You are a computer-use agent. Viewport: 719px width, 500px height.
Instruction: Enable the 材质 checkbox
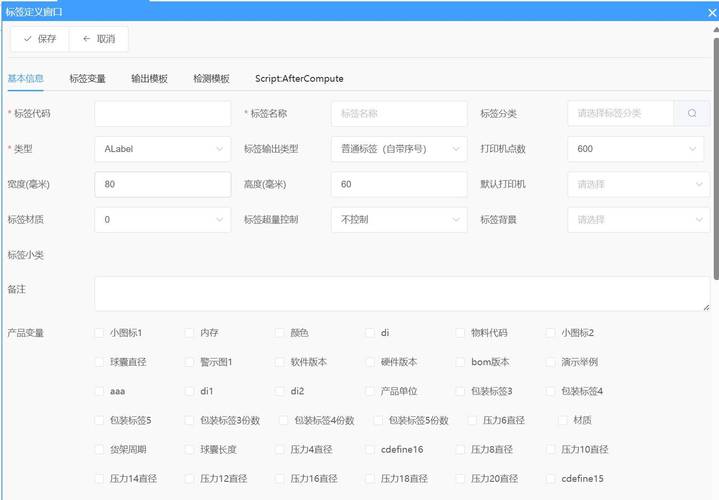tap(563, 421)
